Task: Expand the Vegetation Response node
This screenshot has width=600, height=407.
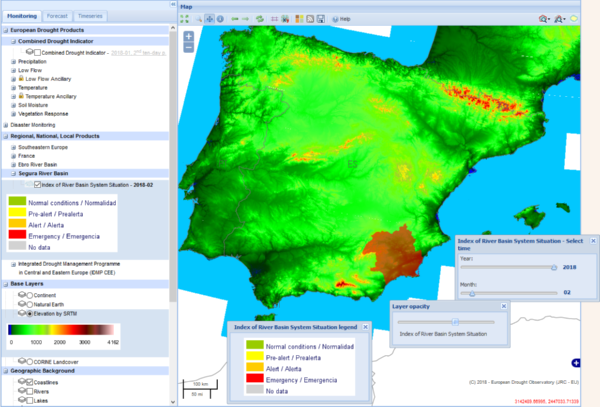Action: point(13,114)
